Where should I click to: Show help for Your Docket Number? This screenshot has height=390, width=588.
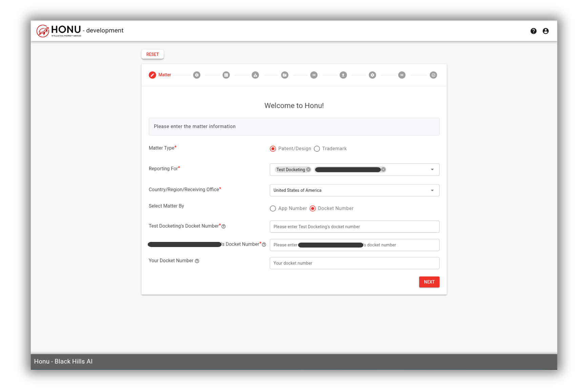pyautogui.click(x=197, y=261)
